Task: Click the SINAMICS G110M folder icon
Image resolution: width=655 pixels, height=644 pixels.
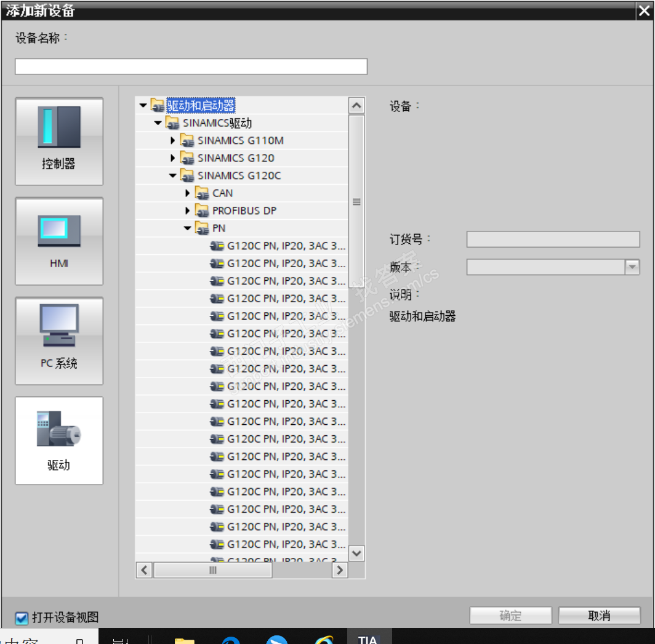Action: pyautogui.click(x=187, y=140)
